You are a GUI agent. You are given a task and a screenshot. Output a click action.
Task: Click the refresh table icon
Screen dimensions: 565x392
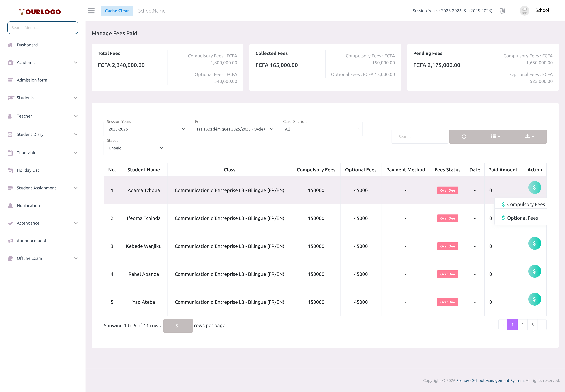[464, 137]
